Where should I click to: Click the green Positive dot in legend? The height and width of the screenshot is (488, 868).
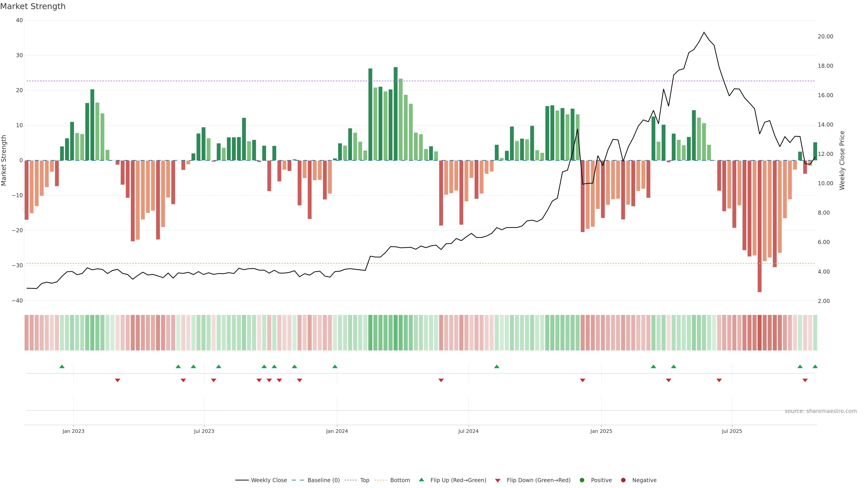(x=582, y=480)
